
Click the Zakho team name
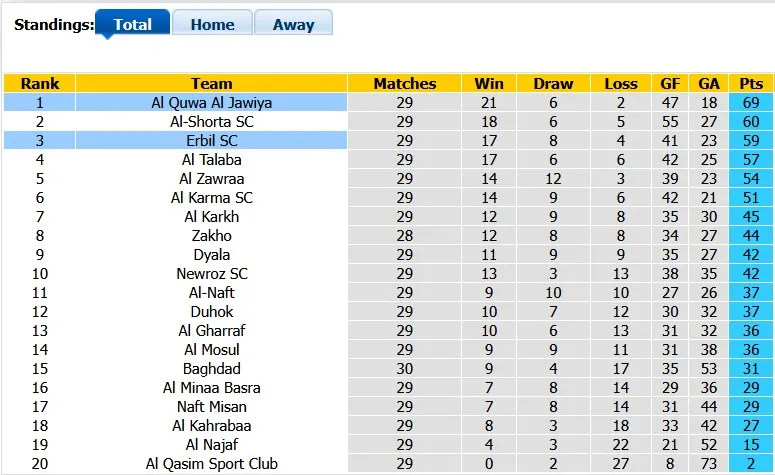211,236
